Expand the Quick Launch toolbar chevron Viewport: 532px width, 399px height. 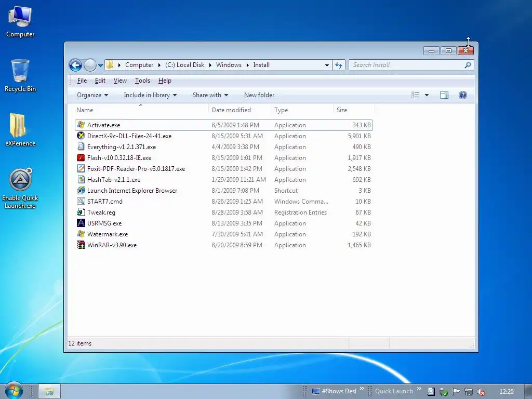coord(419,388)
